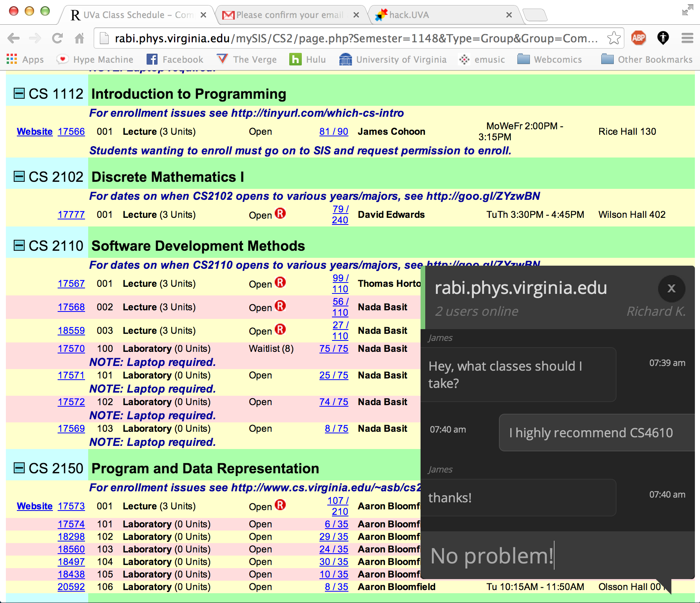Click the browser reload icon
Screen dimensions: 700x603
tap(58, 38)
